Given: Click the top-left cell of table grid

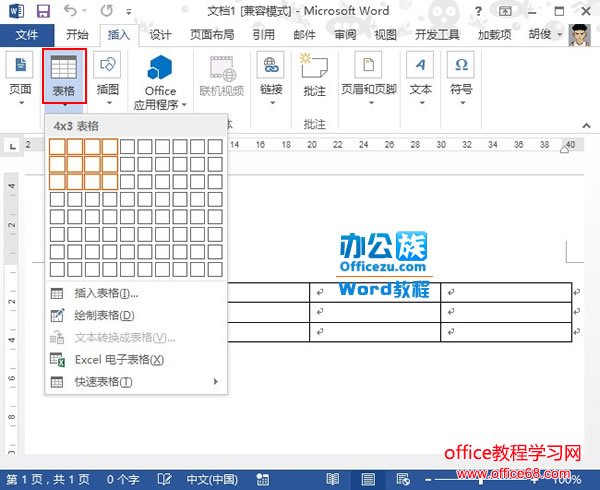Looking at the screenshot, I should 57,147.
